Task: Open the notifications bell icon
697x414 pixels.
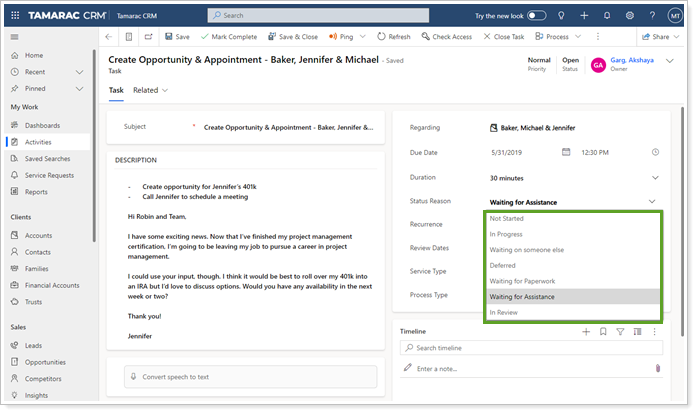Action: click(609, 16)
